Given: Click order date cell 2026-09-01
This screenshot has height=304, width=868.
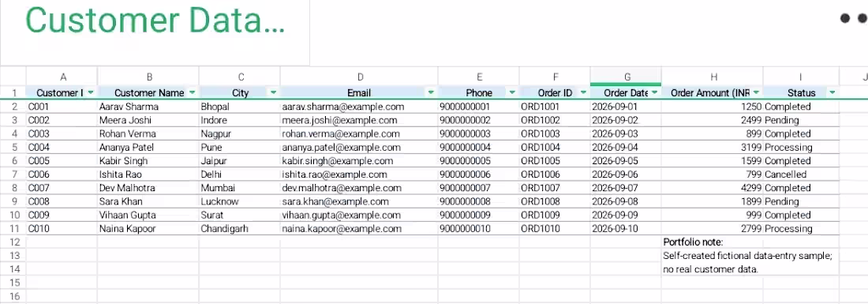Looking at the screenshot, I should point(626,107).
